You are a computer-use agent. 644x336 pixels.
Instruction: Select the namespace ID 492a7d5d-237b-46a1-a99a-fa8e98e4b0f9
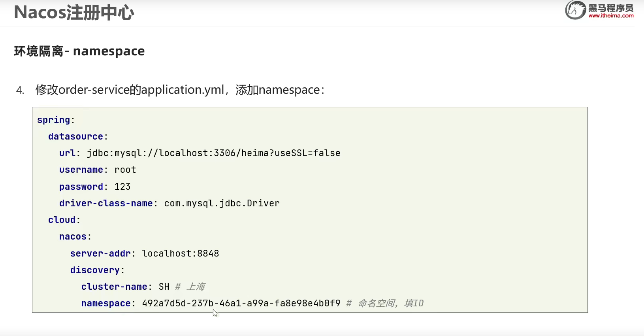click(x=241, y=304)
